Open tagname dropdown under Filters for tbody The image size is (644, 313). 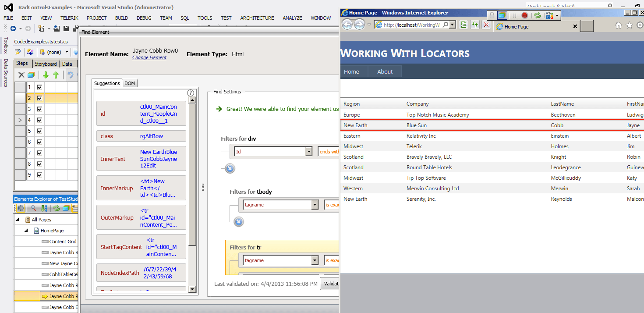click(315, 205)
